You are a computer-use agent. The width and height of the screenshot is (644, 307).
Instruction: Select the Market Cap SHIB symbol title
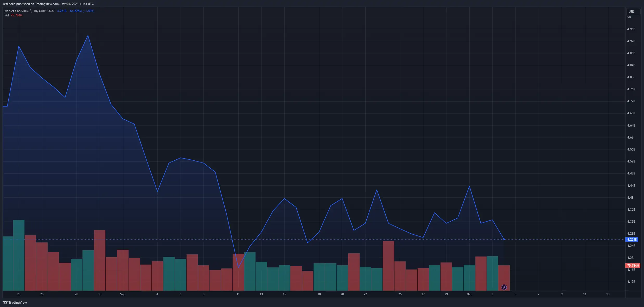click(16, 11)
